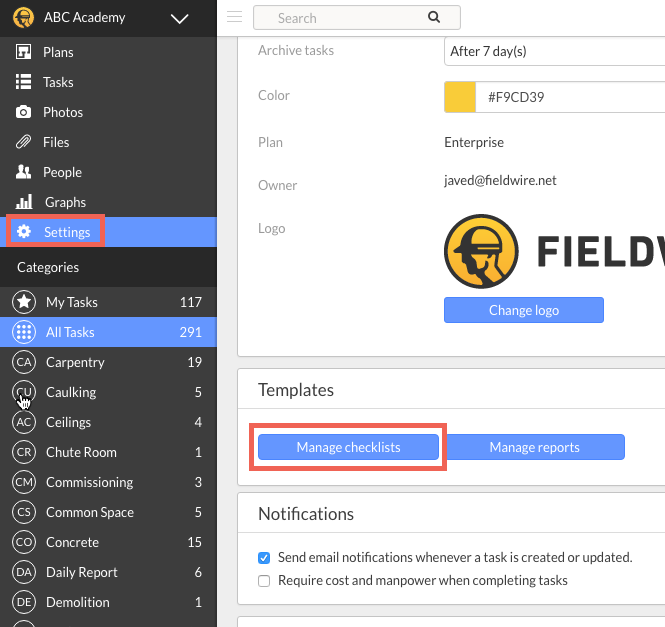Image resolution: width=665 pixels, height=627 pixels.
Task: Expand the ABC Academy project dropdown chevron
Action: pos(179,19)
